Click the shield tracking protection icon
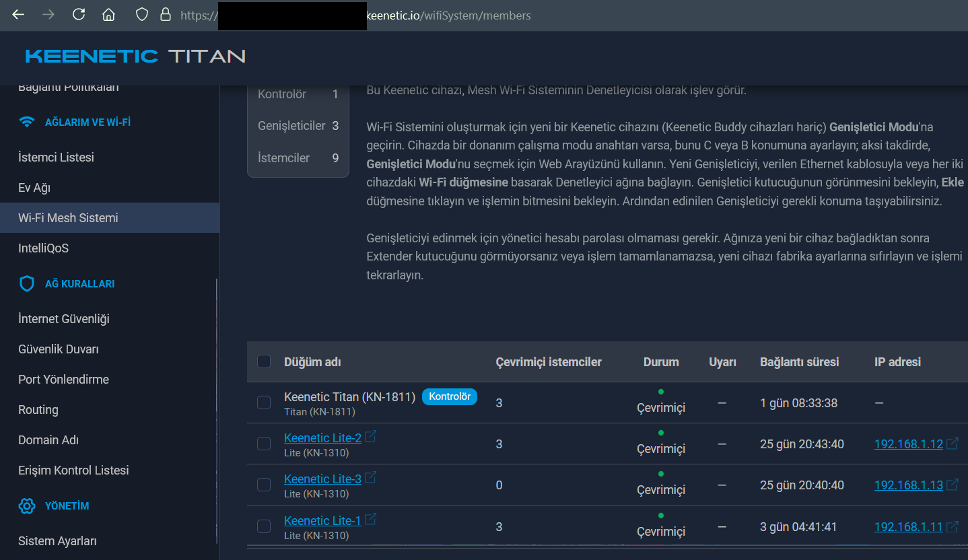The width and height of the screenshot is (968, 560). point(141,15)
